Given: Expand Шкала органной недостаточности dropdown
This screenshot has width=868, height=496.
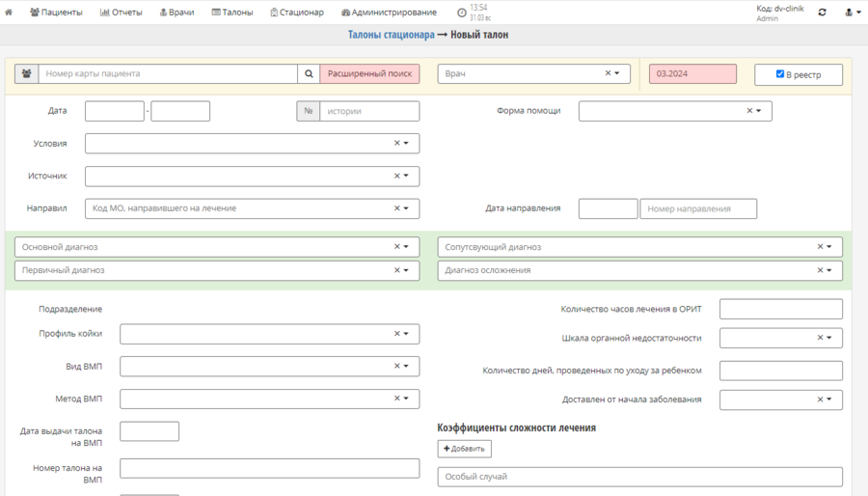Looking at the screenshot, I should 829,337.
